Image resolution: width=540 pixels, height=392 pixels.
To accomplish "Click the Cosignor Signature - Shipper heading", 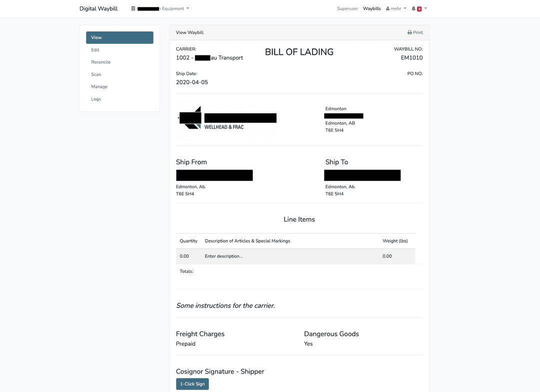I will click(220, 372).
